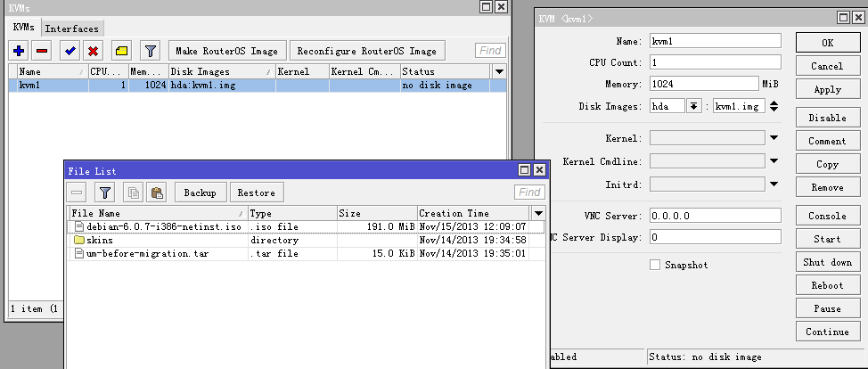Click Remove button in KVM dialog
This screenshot has width=868, height=369.
(x=828, y=187)
